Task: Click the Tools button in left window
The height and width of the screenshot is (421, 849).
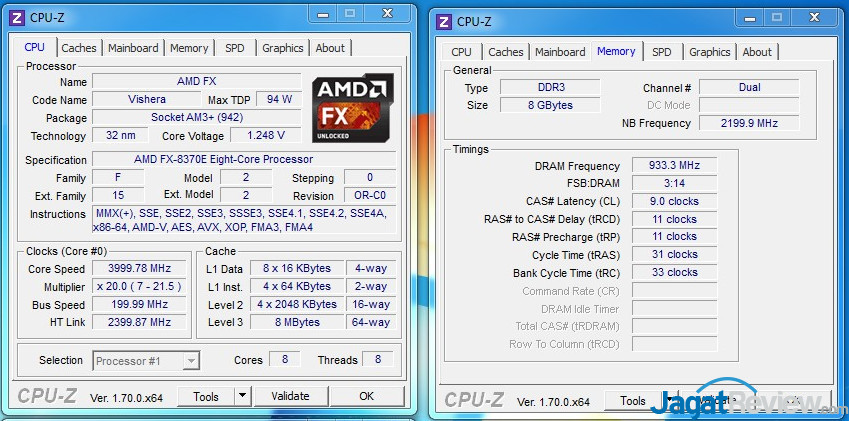Action: [206, 397]
